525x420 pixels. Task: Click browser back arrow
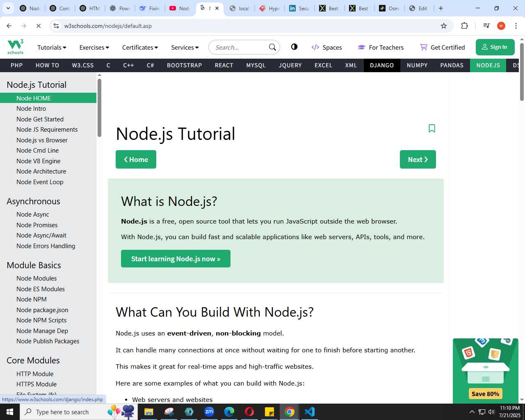point(9,26)
